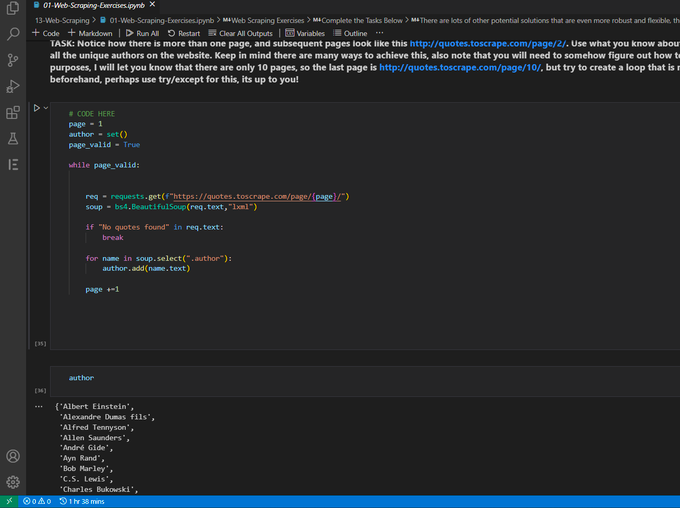This screenshot has height=508, width=680.
Task: Open the Manage settings gear
Action: pos(13,482)
